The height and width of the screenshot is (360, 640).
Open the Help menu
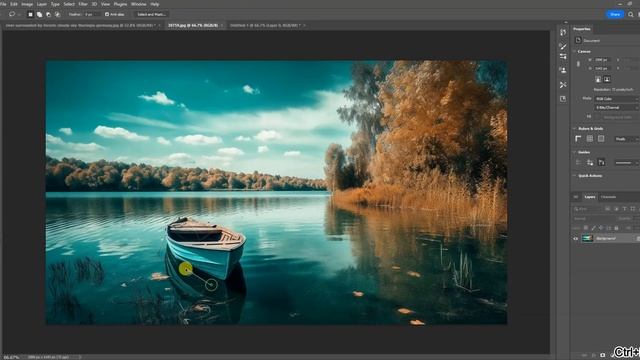coord(155,4)
